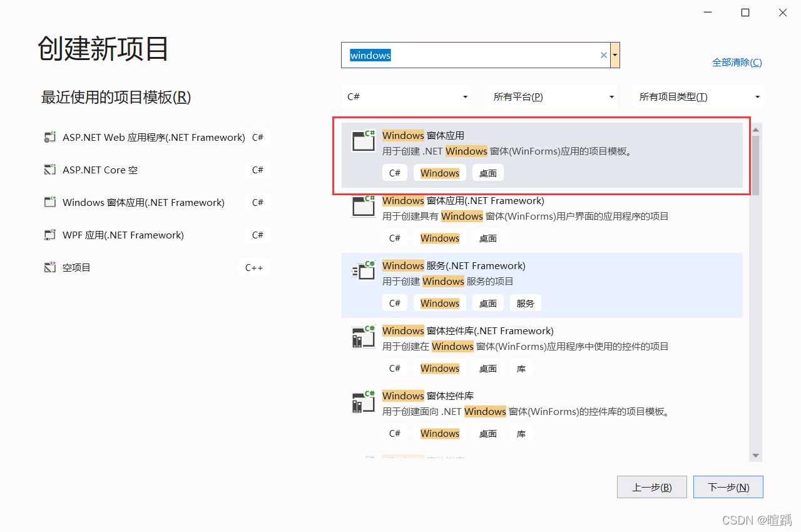The image size is (801, 532).
Task: Click the description mentioning 控件库的项目模板
Action: [526, 412]
